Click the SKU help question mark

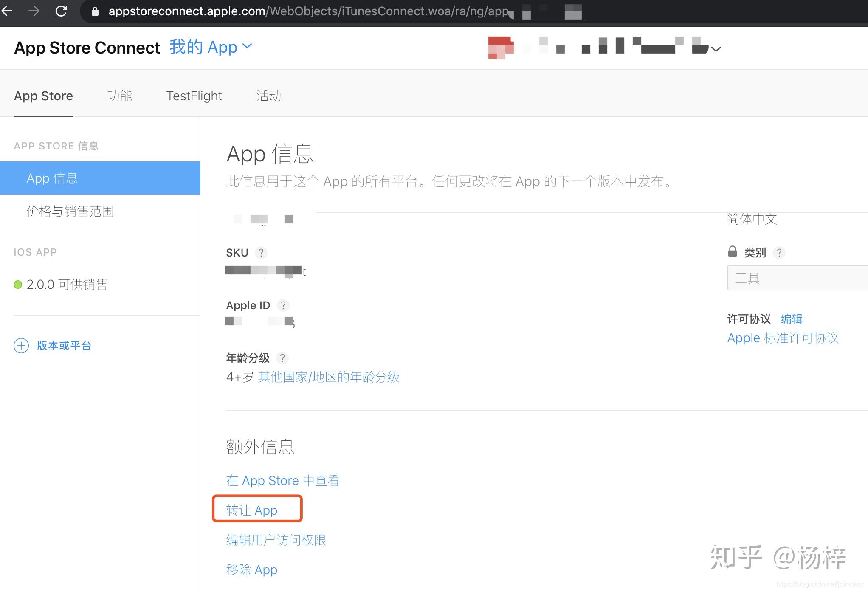tap(261, 253)
